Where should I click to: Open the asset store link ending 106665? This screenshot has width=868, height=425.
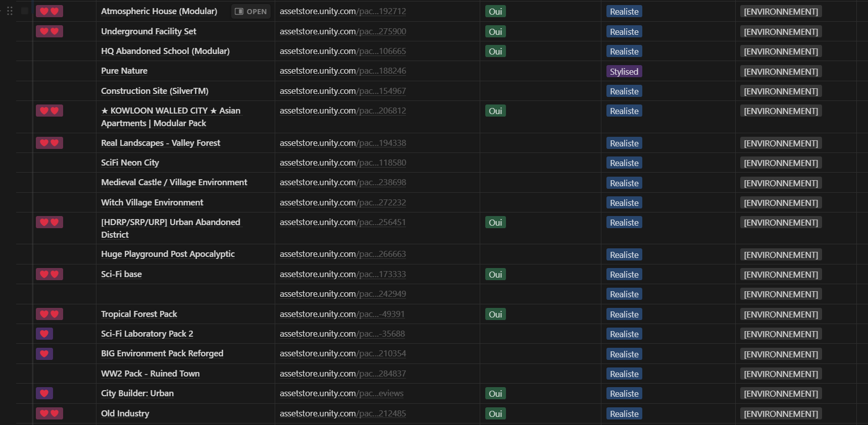click(343, 51)
